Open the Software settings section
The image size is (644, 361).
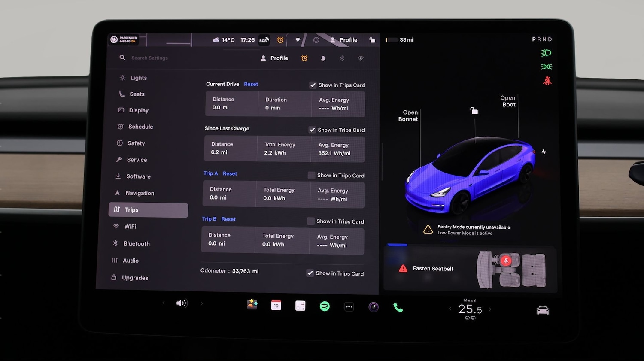(x=138, y=176)
